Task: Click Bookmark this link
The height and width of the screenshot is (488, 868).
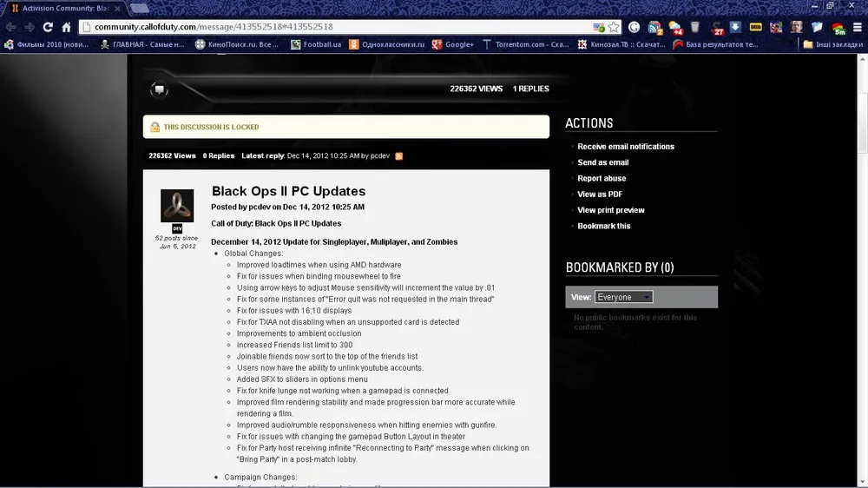Action: (x=604, y=226)
